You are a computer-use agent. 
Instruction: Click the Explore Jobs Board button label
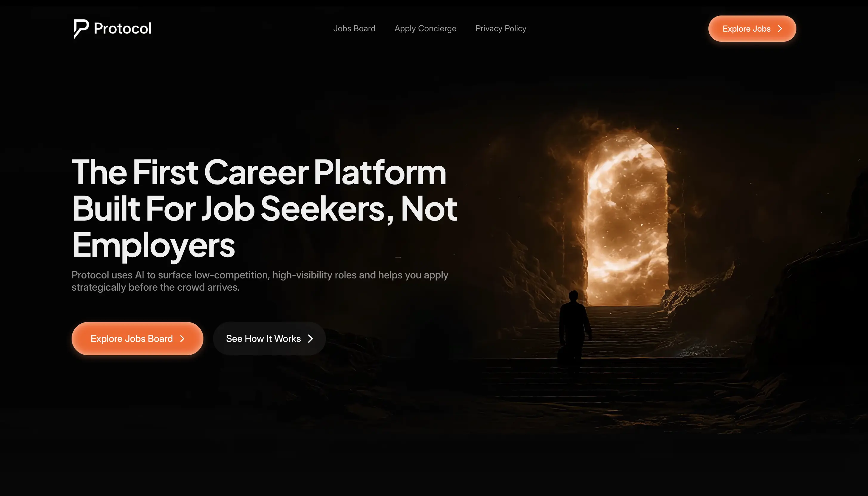132,339
